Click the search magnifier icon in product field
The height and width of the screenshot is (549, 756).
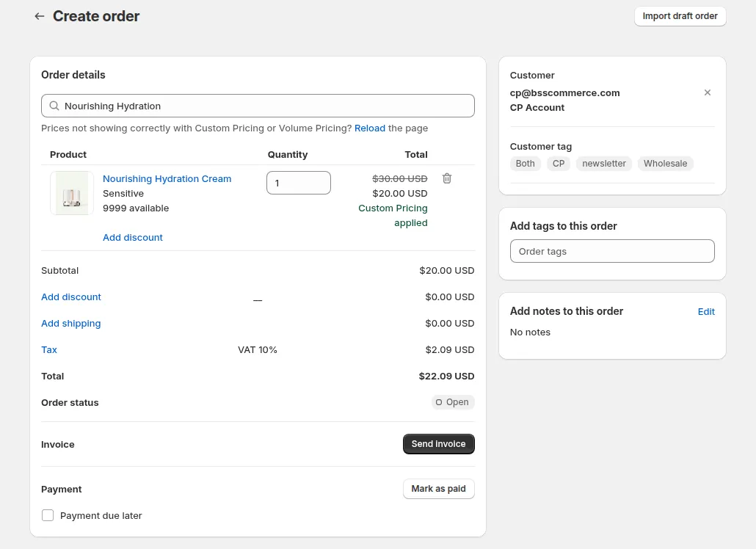[54, 106]
